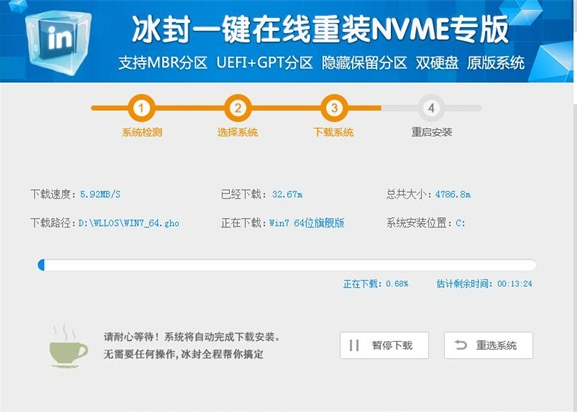Click the 下载系统 step label

333,132
